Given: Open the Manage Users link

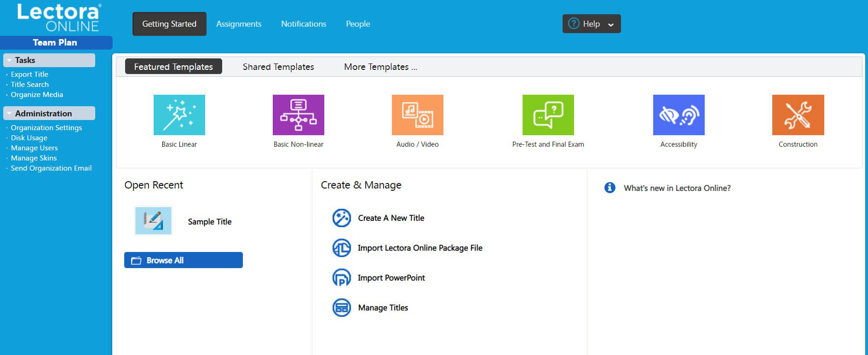Looking at the screenshot, I should (34, 148).
